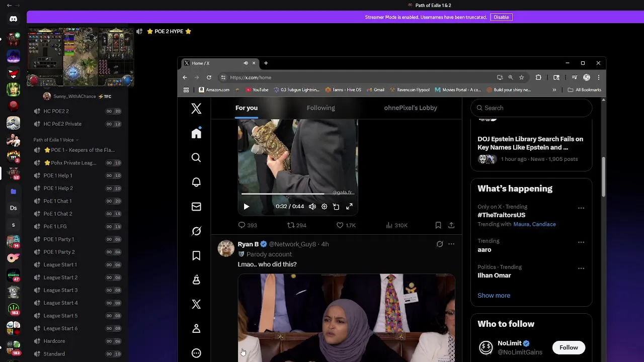This screenshot has height=362, width=644.
Task: Focus the X Search field
Action: [531, 108]
